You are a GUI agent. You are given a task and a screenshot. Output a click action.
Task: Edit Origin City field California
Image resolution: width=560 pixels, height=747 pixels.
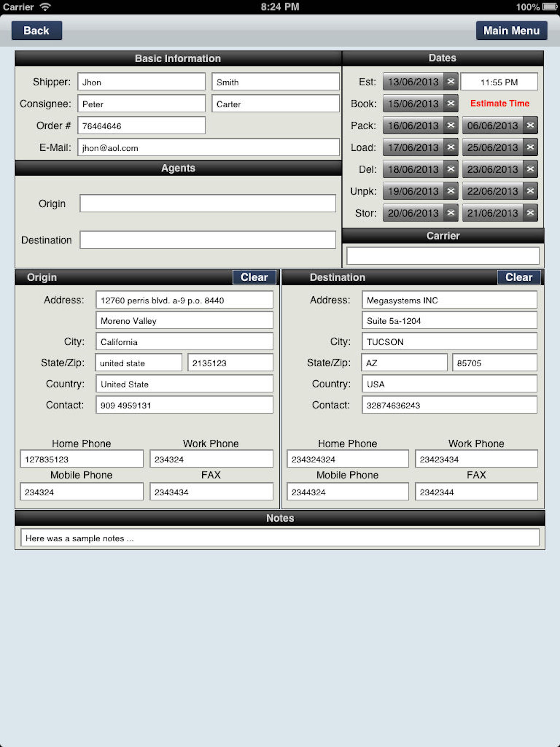[184, 342]
